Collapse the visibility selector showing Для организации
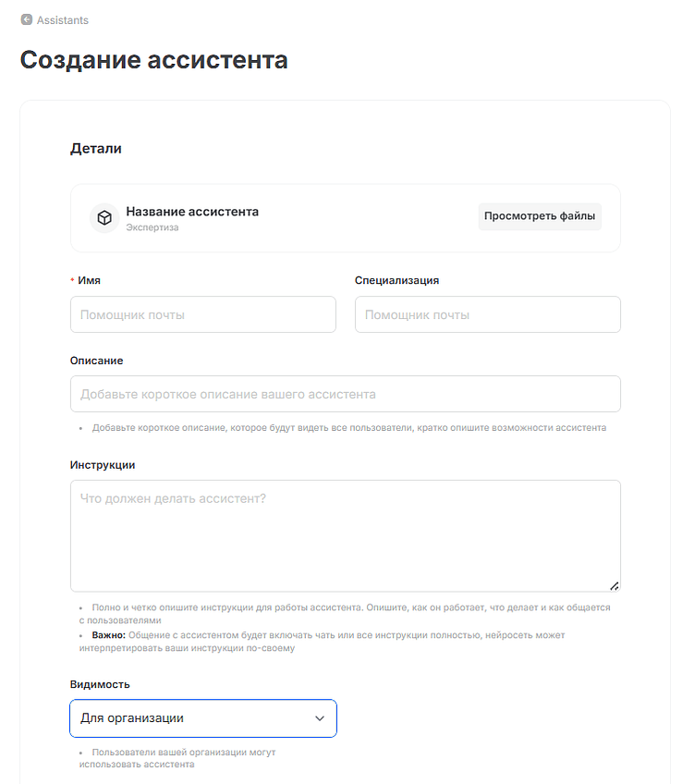Screen dimensions: 694x784 click(x=202, y=718)
